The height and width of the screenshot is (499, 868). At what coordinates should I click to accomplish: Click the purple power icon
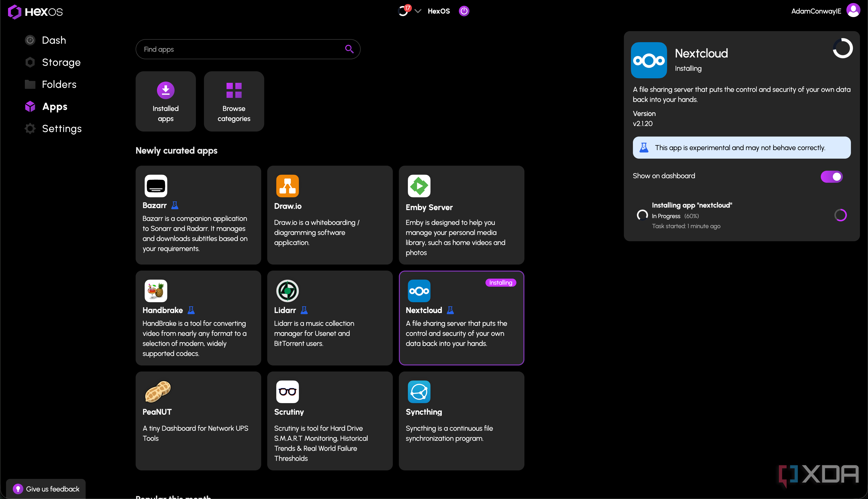tap(464, 11)
